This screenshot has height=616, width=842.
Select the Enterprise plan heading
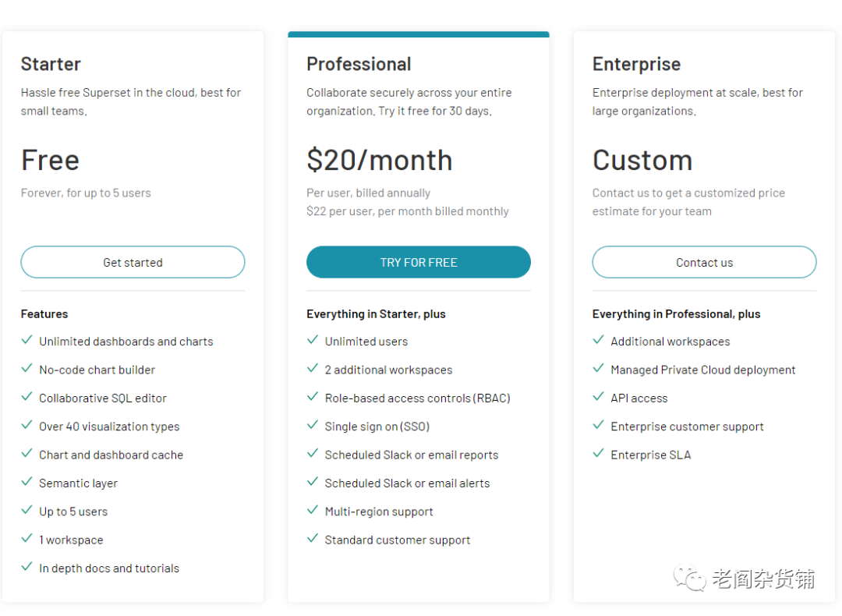pyautogui.click(x=636, y=64)
